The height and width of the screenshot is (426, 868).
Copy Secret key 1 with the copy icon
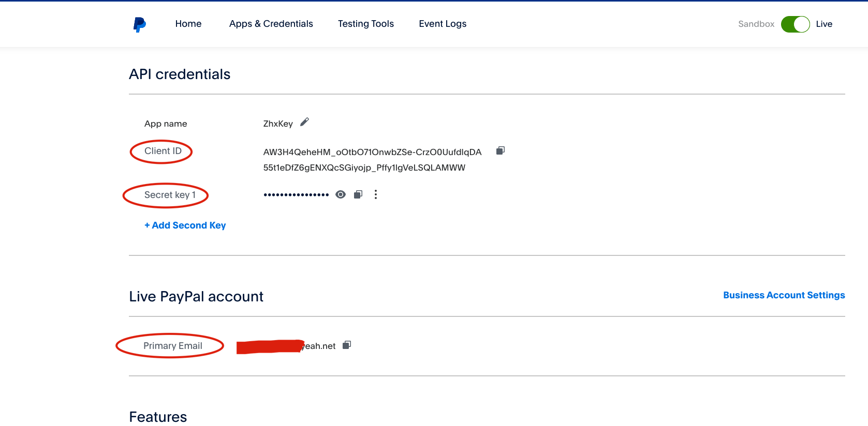358,194
